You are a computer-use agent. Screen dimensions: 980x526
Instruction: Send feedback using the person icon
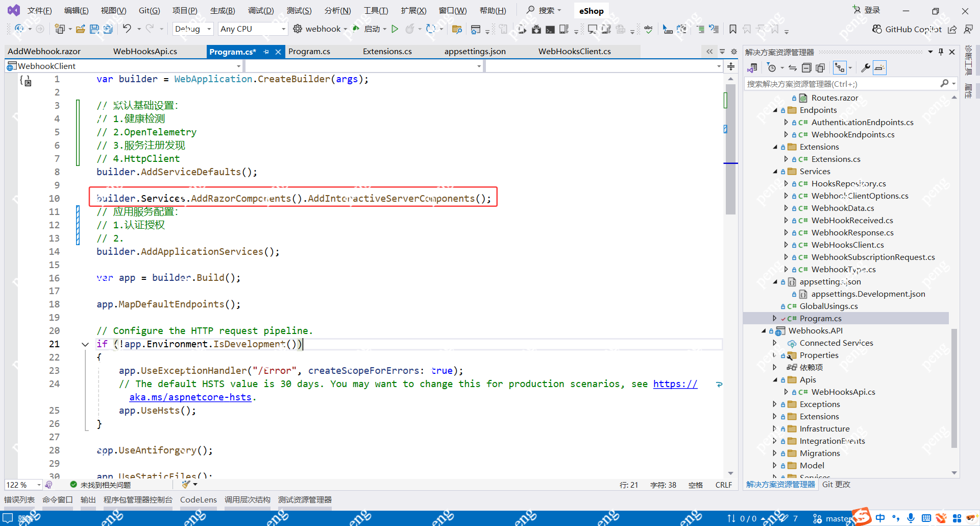(x=968, y=29)
